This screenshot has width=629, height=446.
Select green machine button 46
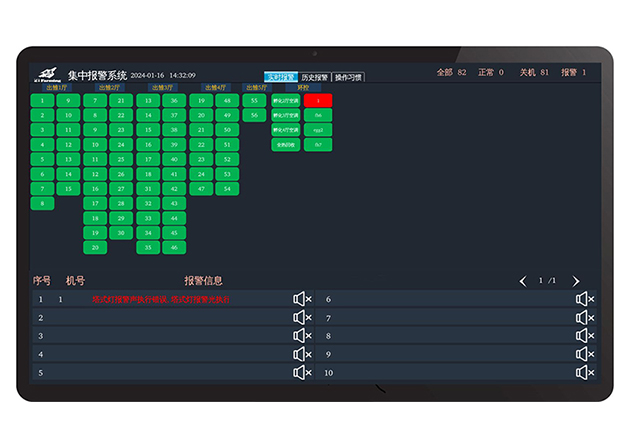coord(174,247)
